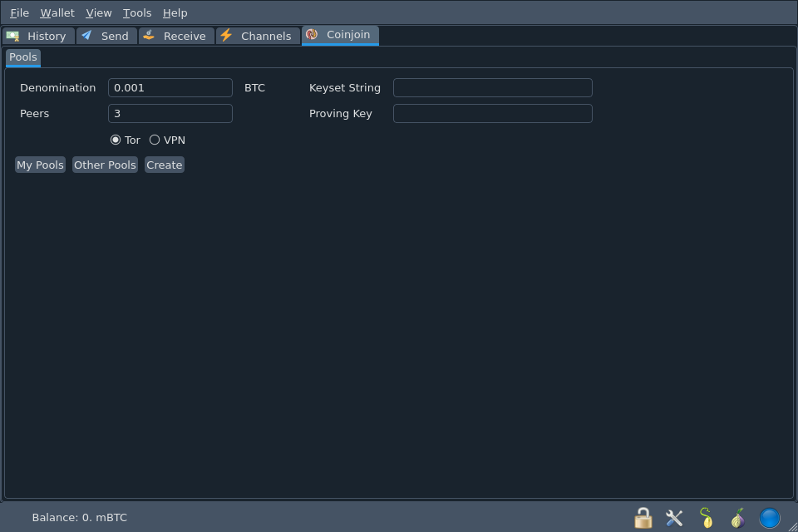Image resolution: width=798 pixels, height=532 pixels.
Task: Focus the Proving Key input field
Action: [x=493, y=114]
